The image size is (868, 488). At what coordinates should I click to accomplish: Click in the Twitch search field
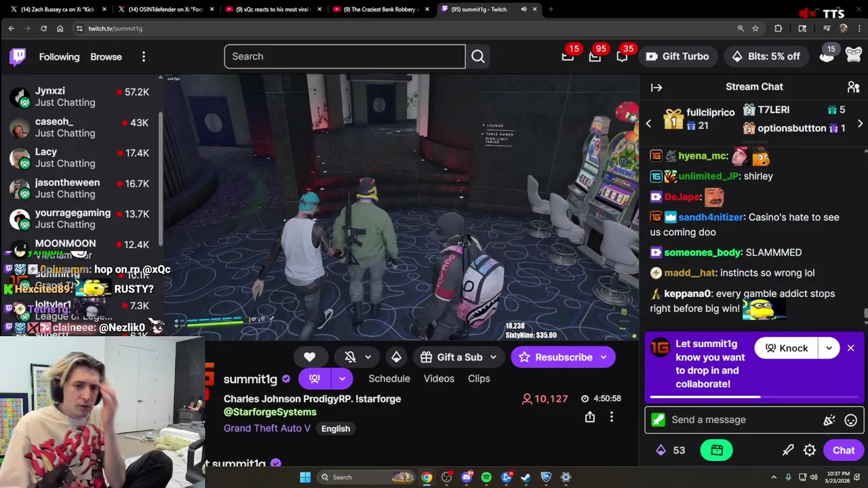(x=344, y=56)
